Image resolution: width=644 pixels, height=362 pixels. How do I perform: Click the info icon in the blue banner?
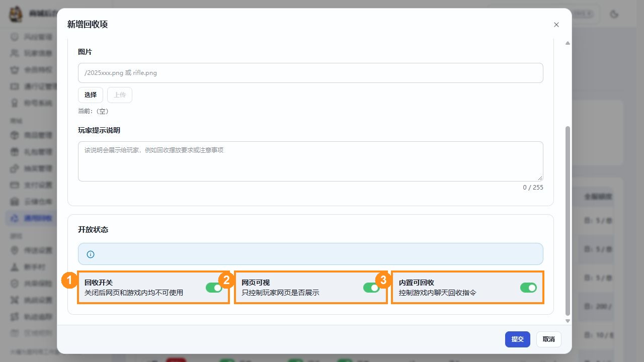pos(91,254)
